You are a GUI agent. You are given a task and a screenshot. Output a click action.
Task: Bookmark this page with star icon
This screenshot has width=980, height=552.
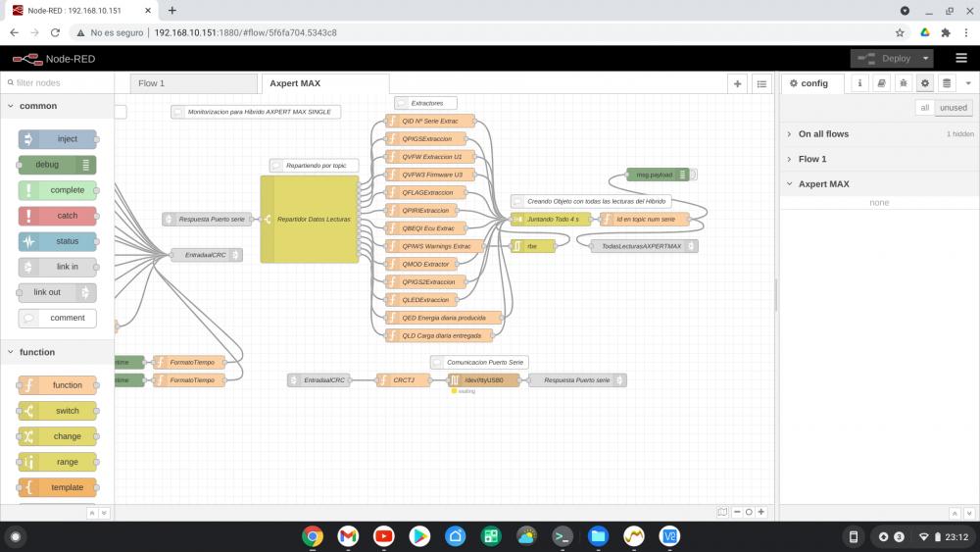tap(900, 32)
